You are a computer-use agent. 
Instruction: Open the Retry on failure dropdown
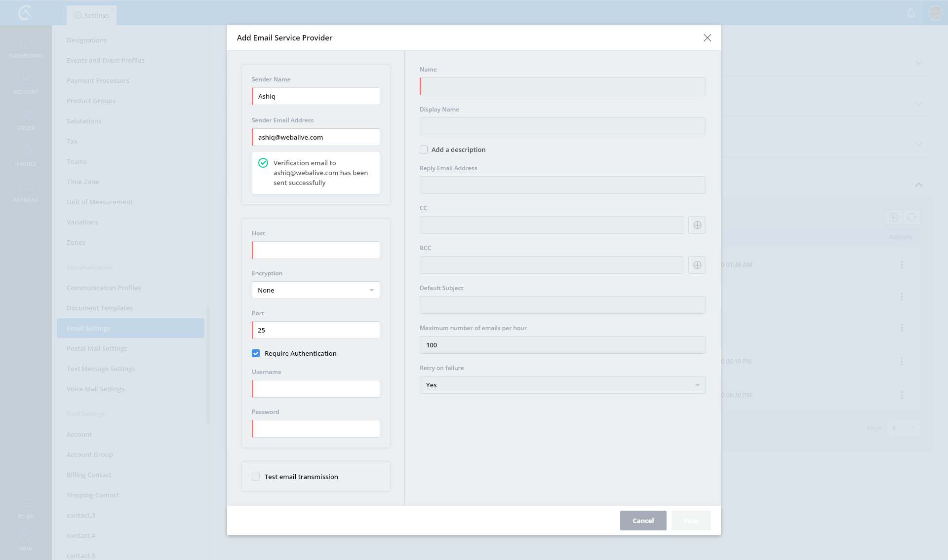tap(562, 385)
